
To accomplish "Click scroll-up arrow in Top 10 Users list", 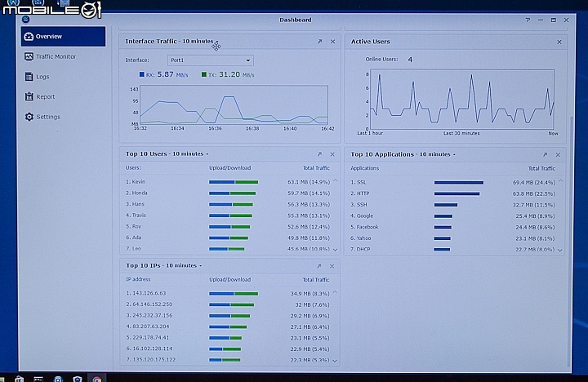I will (336, 180).
